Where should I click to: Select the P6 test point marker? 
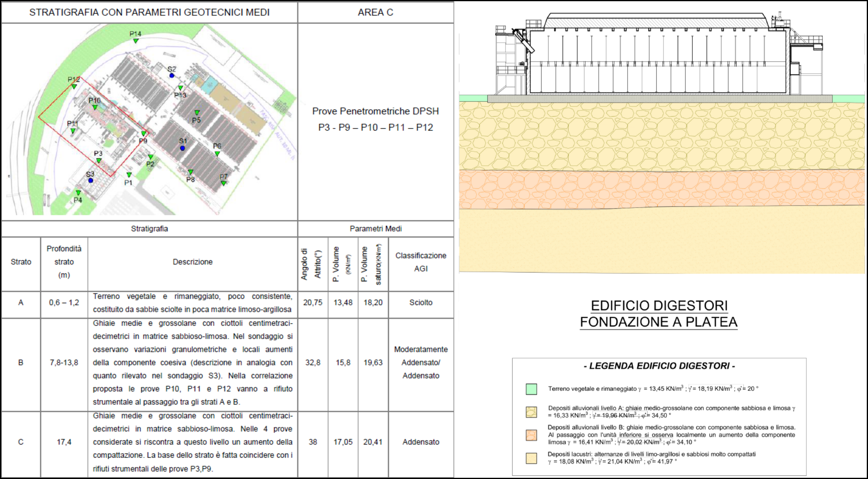point(217,154)
